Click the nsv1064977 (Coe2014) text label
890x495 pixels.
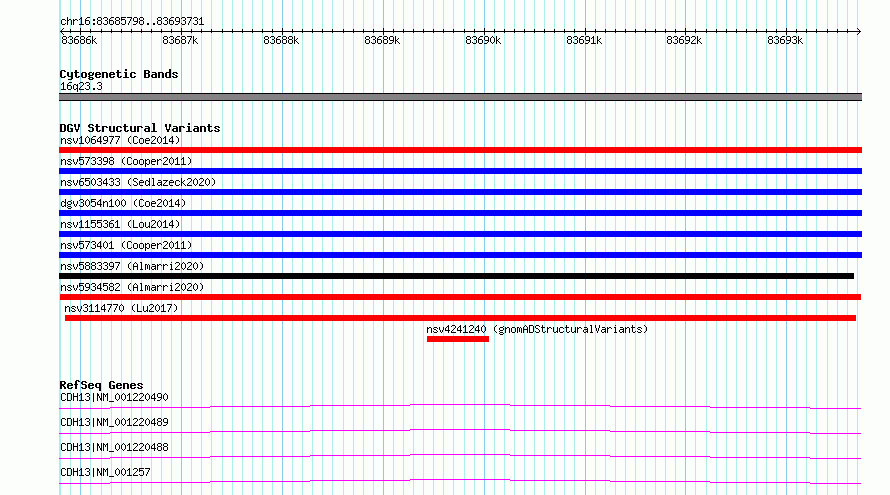[120, 140]
